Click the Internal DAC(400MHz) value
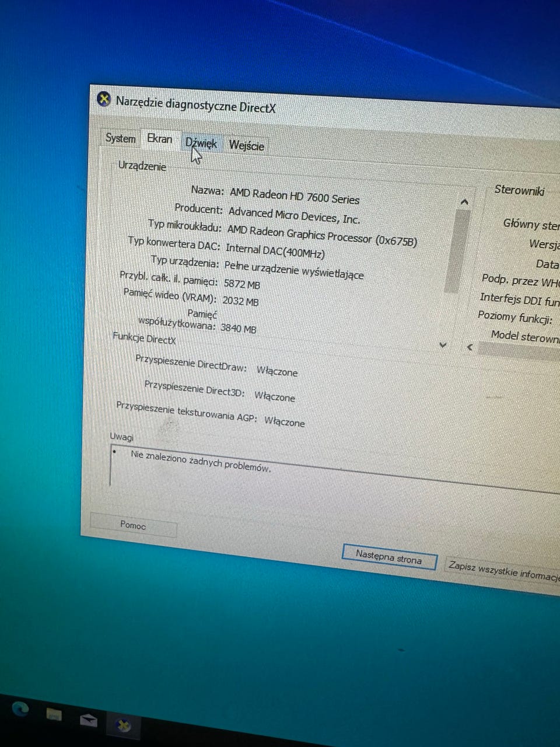This screenshot has width=560, height=747. coord(275,251)
